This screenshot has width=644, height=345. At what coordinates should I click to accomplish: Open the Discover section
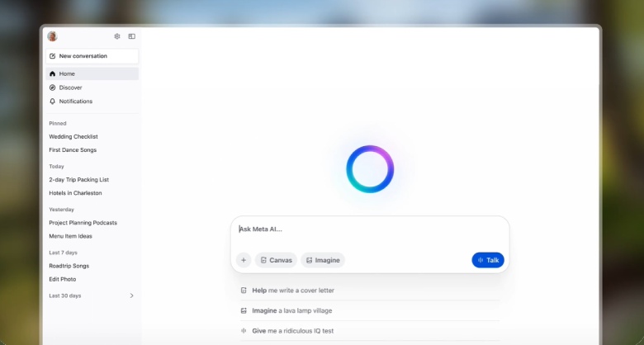click(92, 87)
